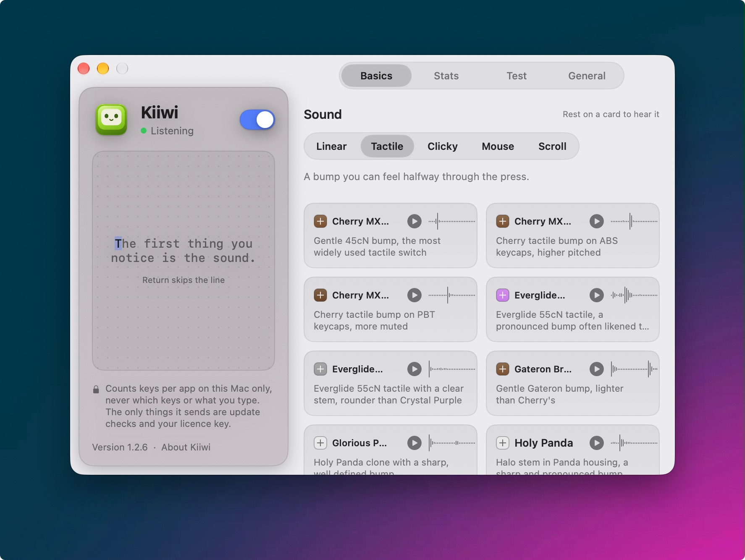Image resolution: width=745 pixels, height=560 pixels.
Task: Choose the Linear sound category
Action: click(331, 147)
